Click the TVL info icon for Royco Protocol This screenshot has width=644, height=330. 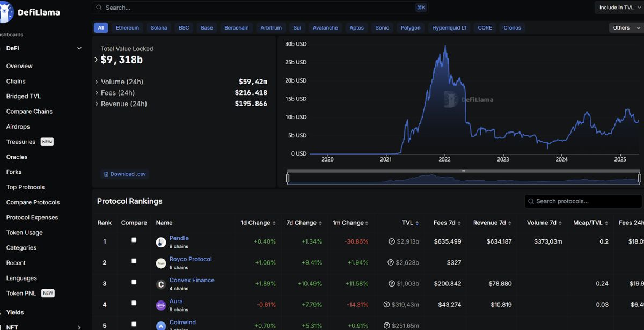391,262
